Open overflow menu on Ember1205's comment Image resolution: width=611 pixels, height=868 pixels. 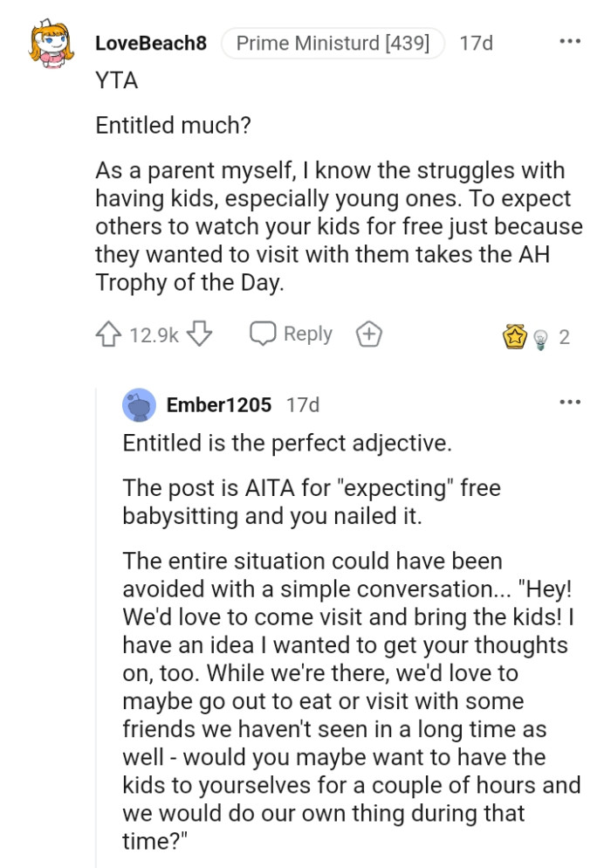(x=570, y=401)
